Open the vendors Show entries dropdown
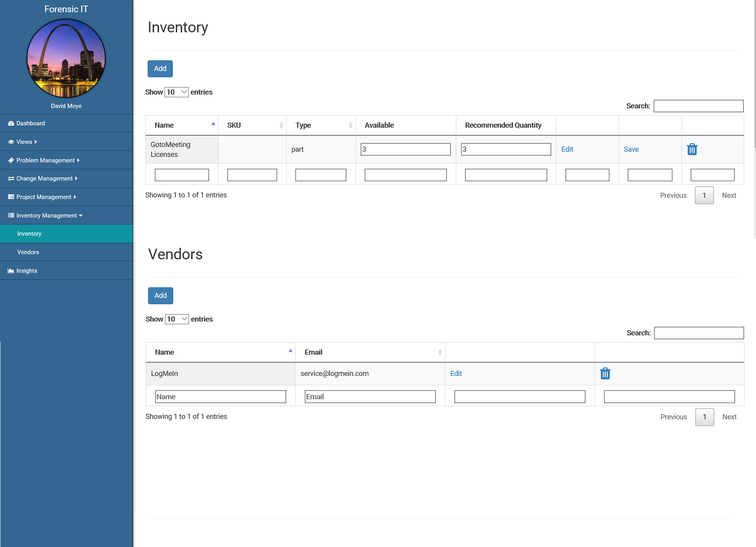 [x=177, y=319]
